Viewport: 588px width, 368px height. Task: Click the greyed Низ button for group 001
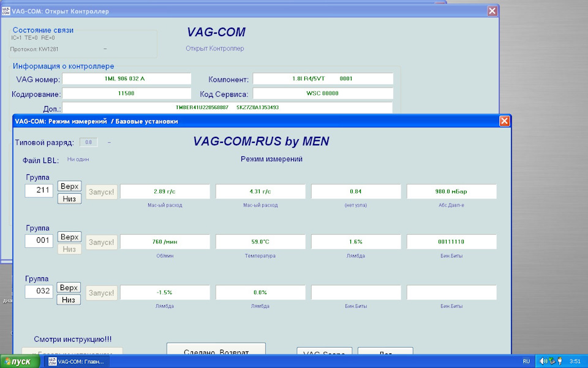(x=69, y=249)
